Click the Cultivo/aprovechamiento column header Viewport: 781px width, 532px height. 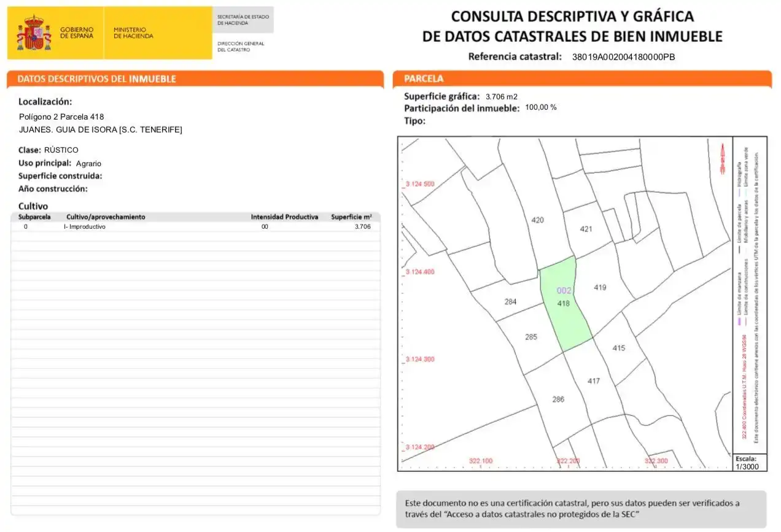[106, 217]
